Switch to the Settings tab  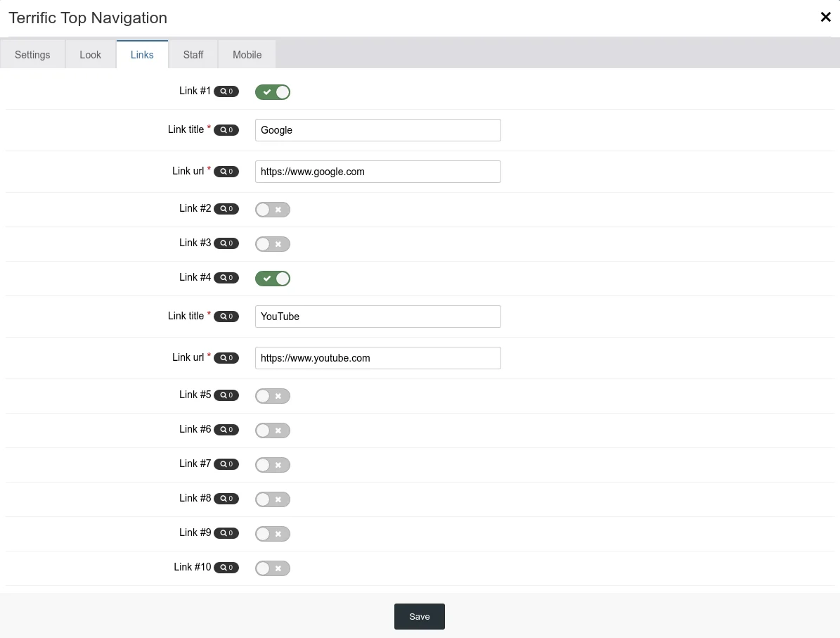click(32, 55)
